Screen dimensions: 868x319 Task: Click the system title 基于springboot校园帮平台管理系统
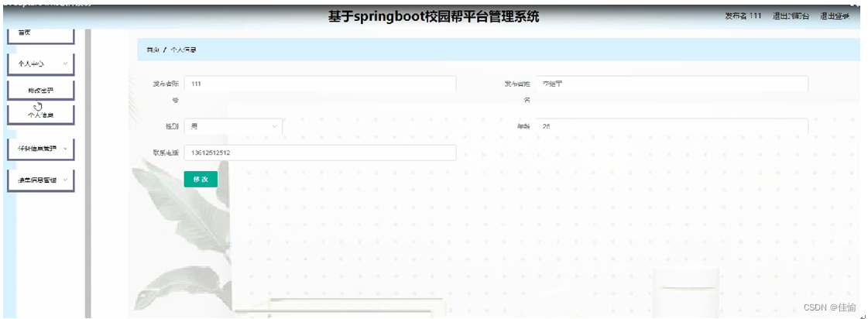pos(434,17)
